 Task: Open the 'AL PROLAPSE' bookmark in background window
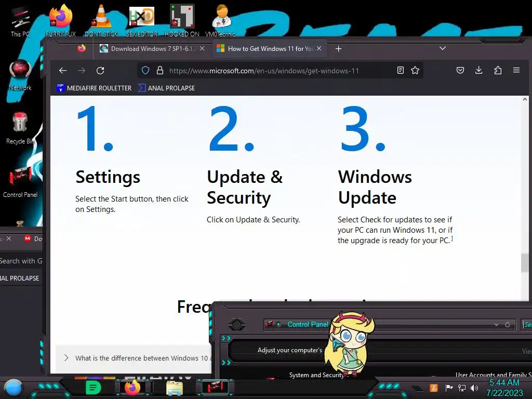point(20,278)
